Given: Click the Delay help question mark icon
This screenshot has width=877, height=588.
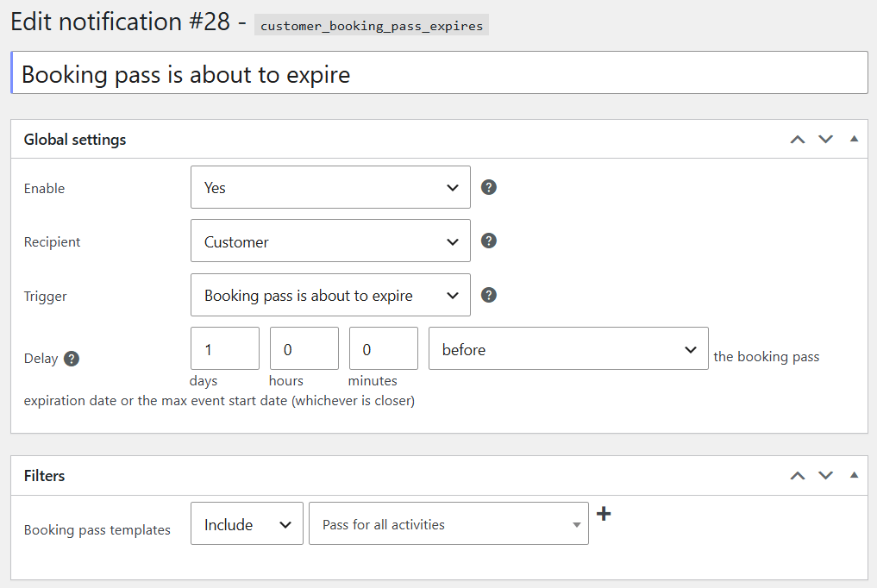Looking at the screenshot, I should 72,359.
